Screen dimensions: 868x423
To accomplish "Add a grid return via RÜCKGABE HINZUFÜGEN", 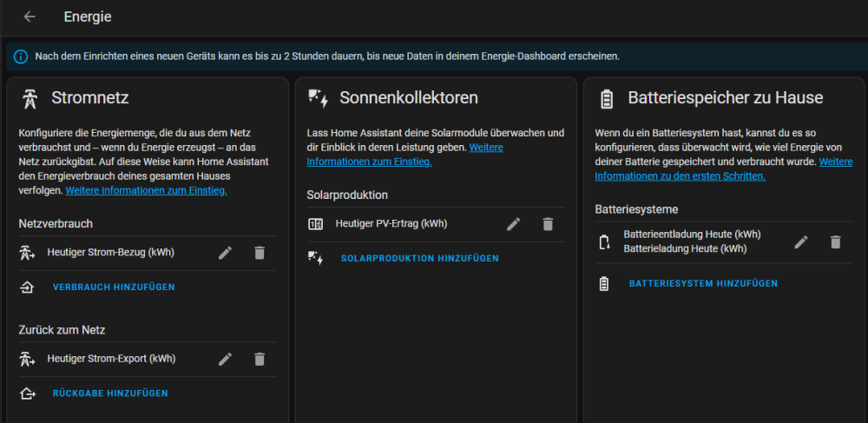I will (x=110, y=393).
